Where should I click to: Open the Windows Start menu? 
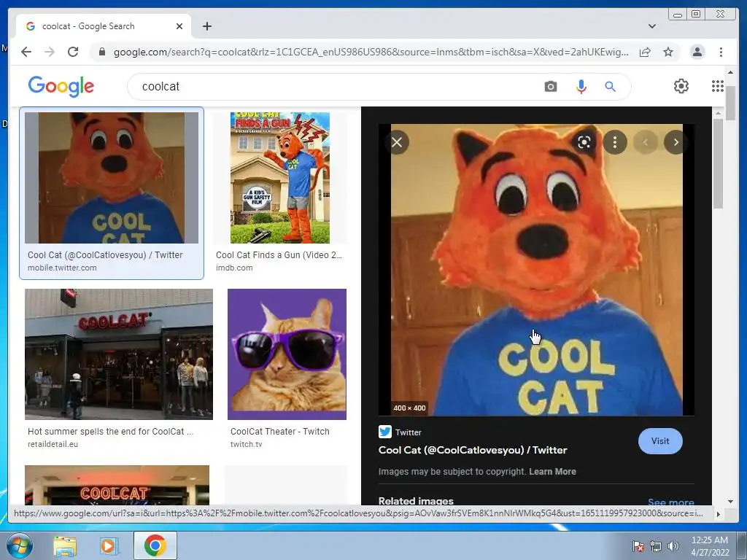coord(18,545)
